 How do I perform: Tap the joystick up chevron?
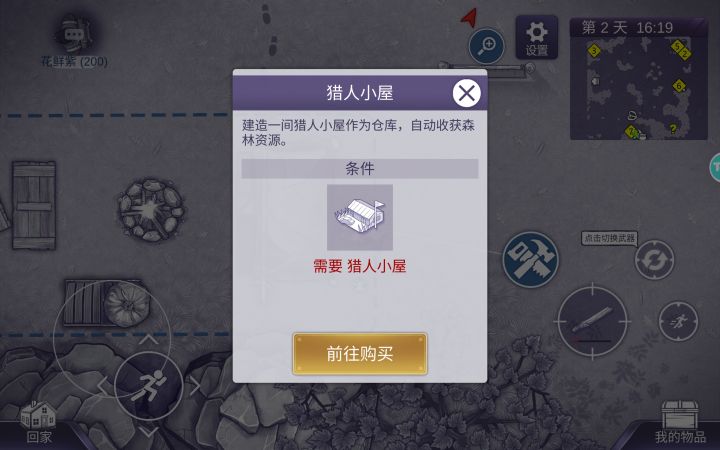point(148,340)
